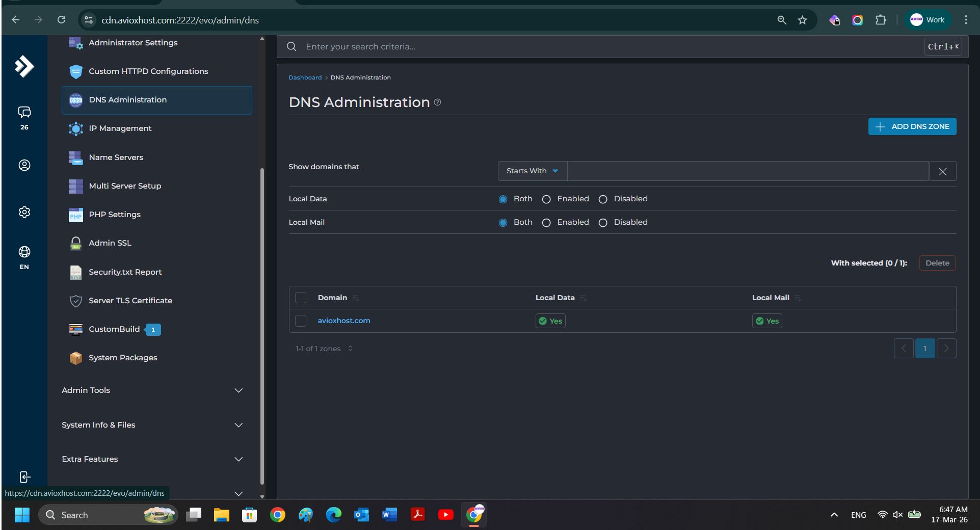Open the Starts With filter dropdown
The image size is (980, 530).
pos(532,171)
